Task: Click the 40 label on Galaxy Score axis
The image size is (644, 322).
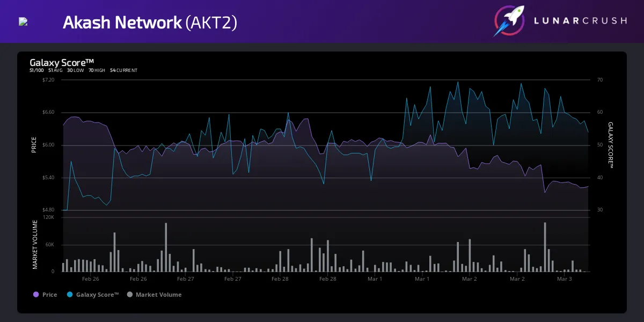Action: point(600,178)
